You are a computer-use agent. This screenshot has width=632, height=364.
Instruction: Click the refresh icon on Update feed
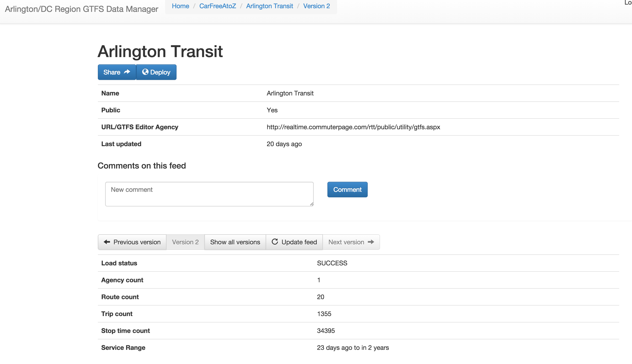[275, 242]
